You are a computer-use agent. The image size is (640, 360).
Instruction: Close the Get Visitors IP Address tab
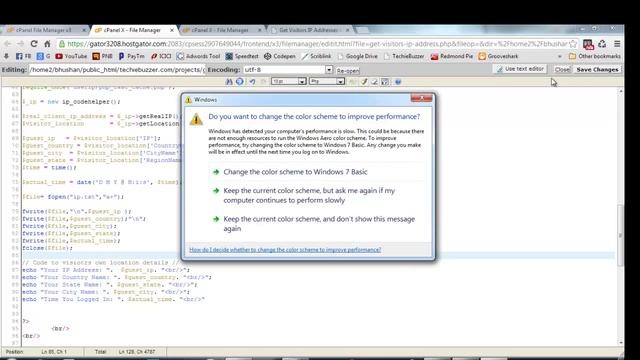click(347, 30)
